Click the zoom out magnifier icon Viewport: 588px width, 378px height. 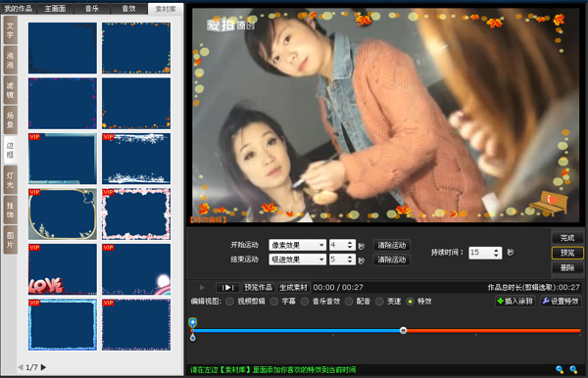tap(560, 370)
